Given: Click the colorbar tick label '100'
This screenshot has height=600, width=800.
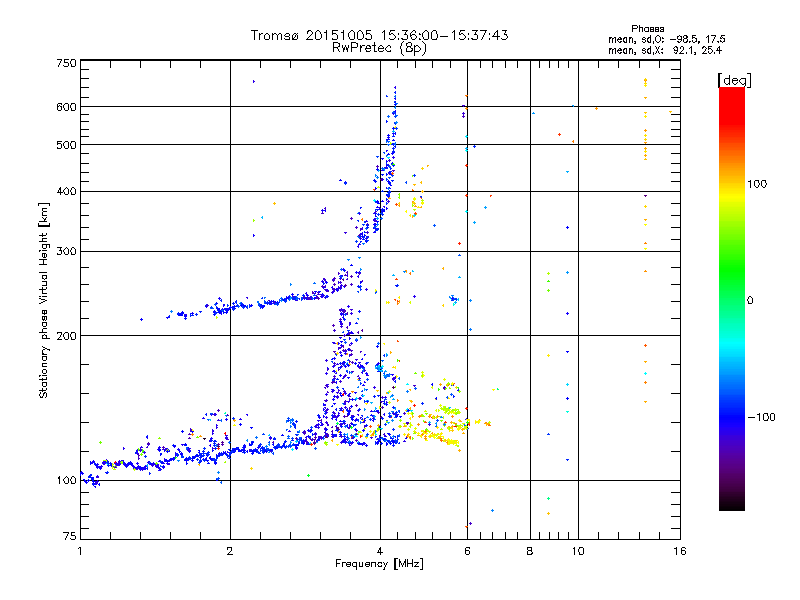Looking at the screenshot, I should (757, 184).
